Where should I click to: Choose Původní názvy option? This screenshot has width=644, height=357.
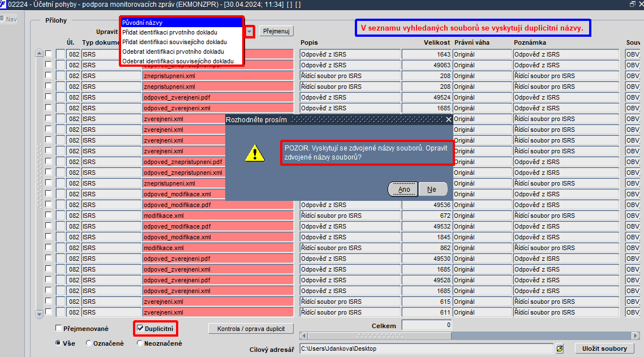[x=182, y=23]
